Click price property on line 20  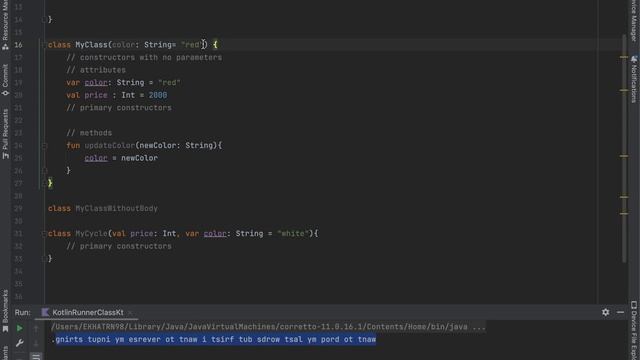point(96,95)
